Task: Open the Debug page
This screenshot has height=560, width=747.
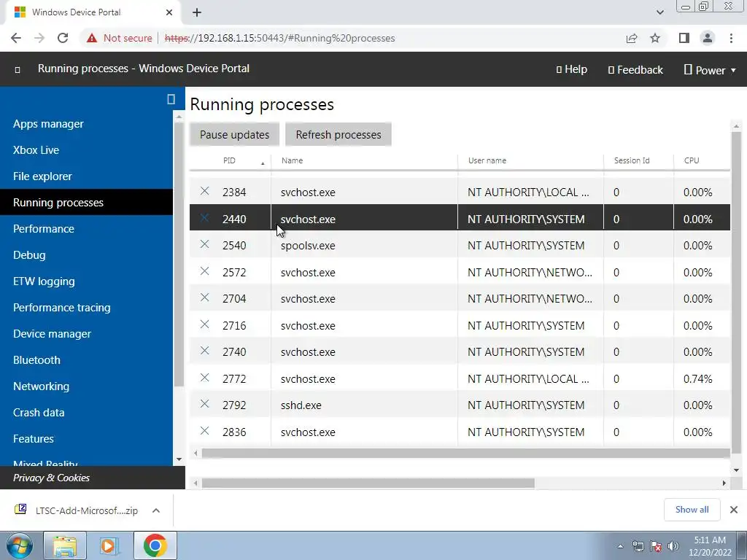Action: coord(29,254)
